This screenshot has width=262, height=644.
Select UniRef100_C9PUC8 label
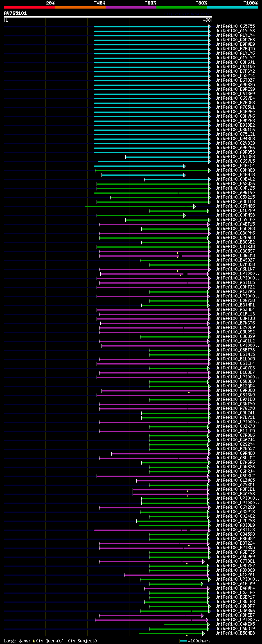coord(235,391)
